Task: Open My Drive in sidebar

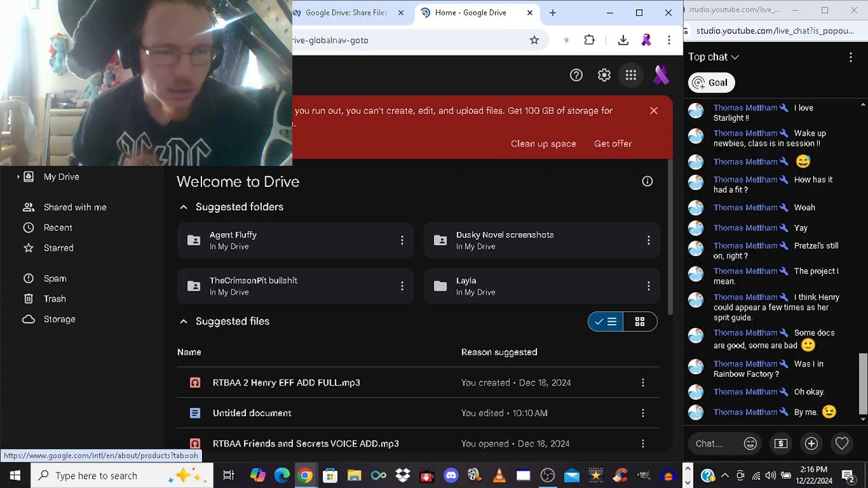Action: [x=61, y=177]
